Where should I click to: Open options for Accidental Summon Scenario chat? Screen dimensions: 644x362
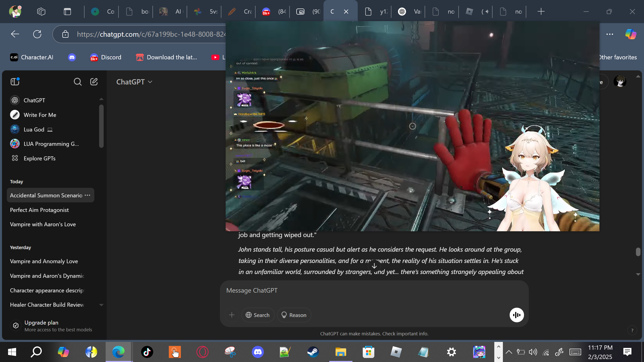87,195
